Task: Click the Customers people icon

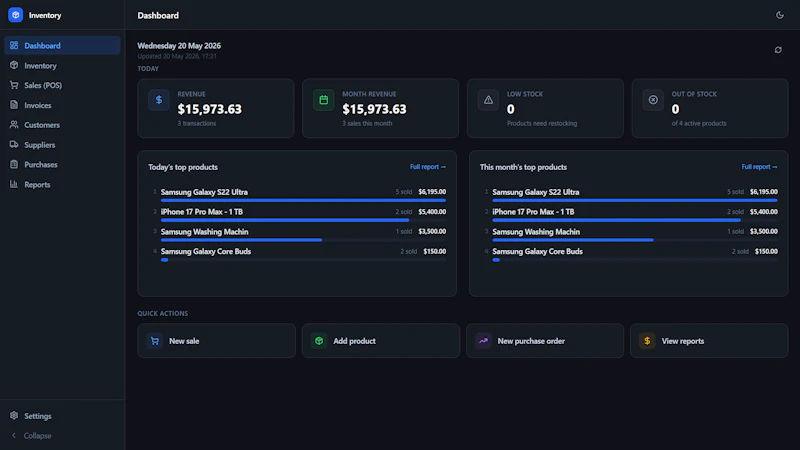Action: (x=14, y=124)
